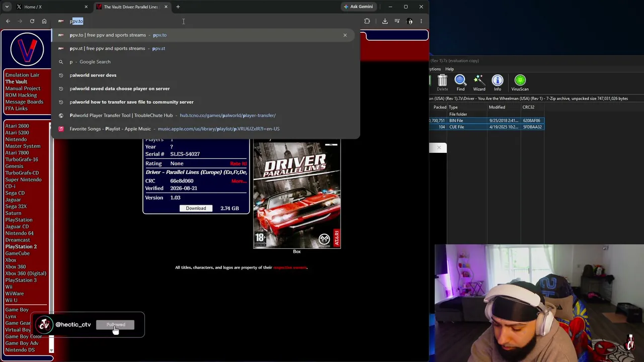Viewport: 644px width, 362px height.
Task: Click the 'respective owners' link
Action: tap(290, 267)
